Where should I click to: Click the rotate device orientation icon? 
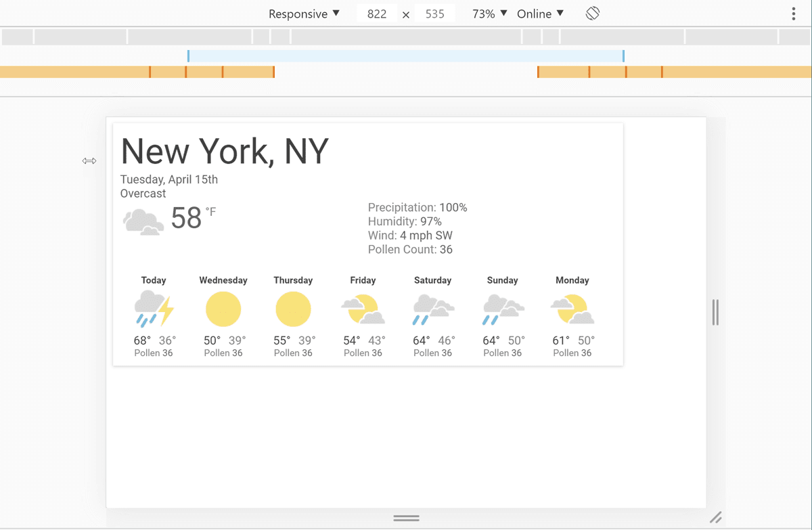tap(592, 13)
